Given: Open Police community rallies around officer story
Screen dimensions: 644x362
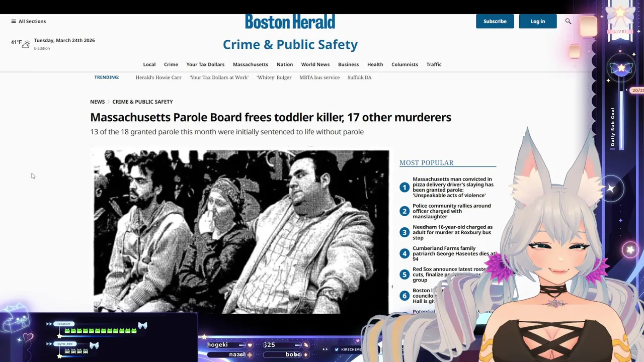Looking at the screenshot, I should (452, 211).
